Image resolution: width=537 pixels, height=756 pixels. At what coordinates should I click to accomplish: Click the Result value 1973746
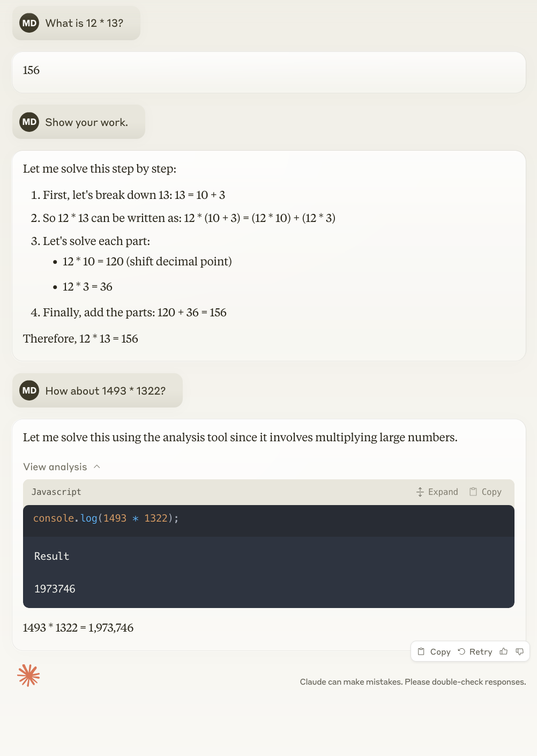tap(55, 589)
